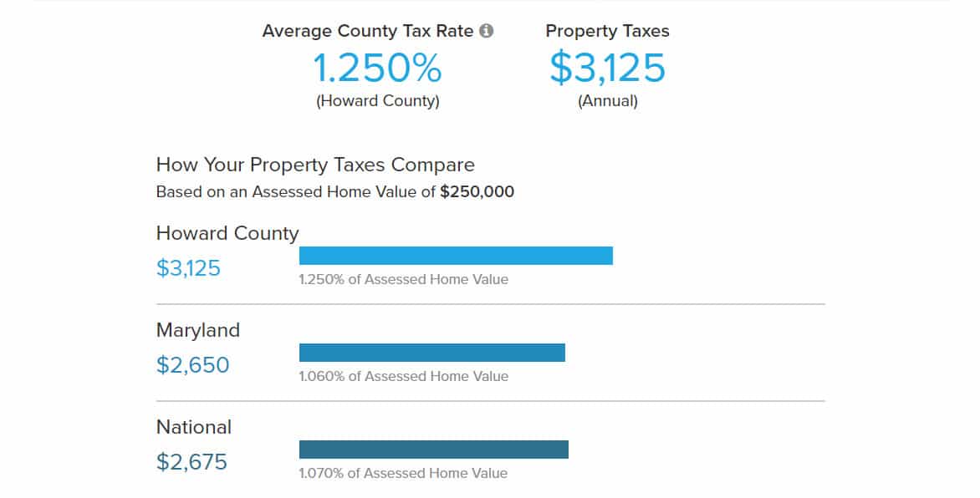Select the $2,675 National tax amount

[x=191, y=462]
